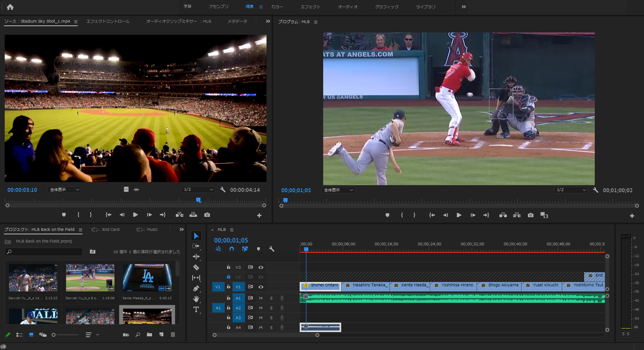Open the MLB timeline panel menu
Screen dimensions: 644x350
[x=232, y=230]
